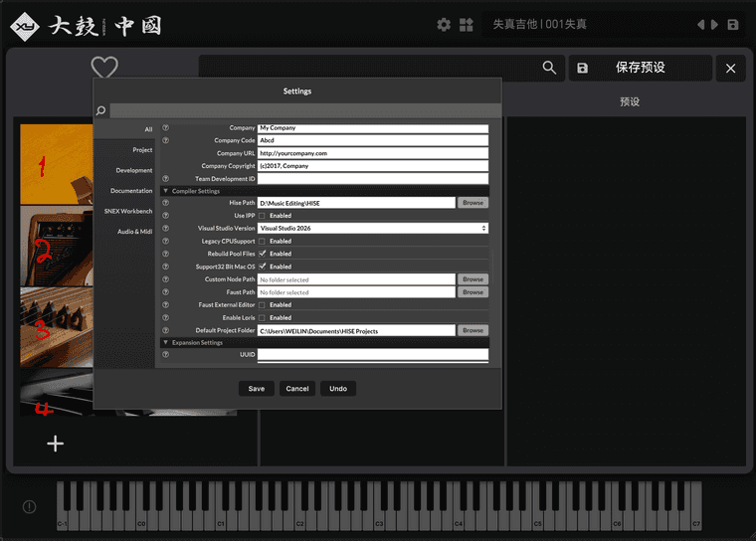This screenshot has height=541, width=756.
Task: Click the plus icon below thumbnails
Action: point(56,444)
